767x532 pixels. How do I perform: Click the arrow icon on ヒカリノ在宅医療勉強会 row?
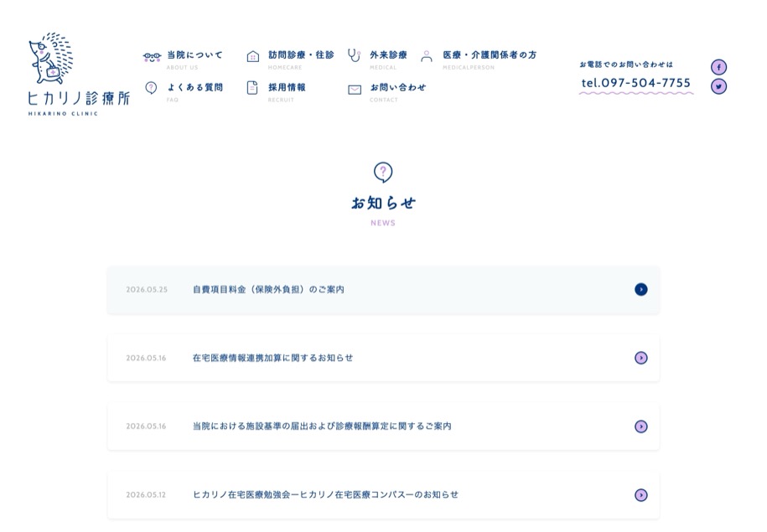(x=640, y=495)
